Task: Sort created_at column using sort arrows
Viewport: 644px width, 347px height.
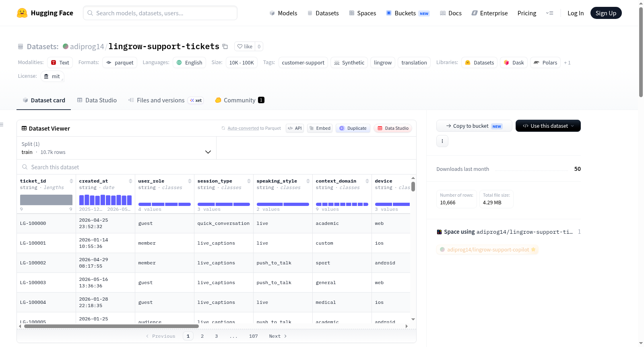Action: pyautogui.click(x=130, y=181)
